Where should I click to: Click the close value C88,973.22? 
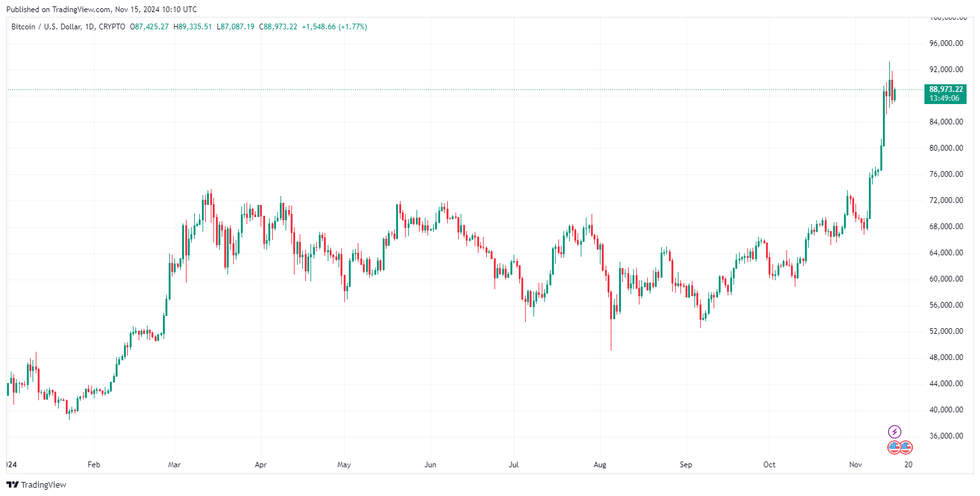coord(279,27)
